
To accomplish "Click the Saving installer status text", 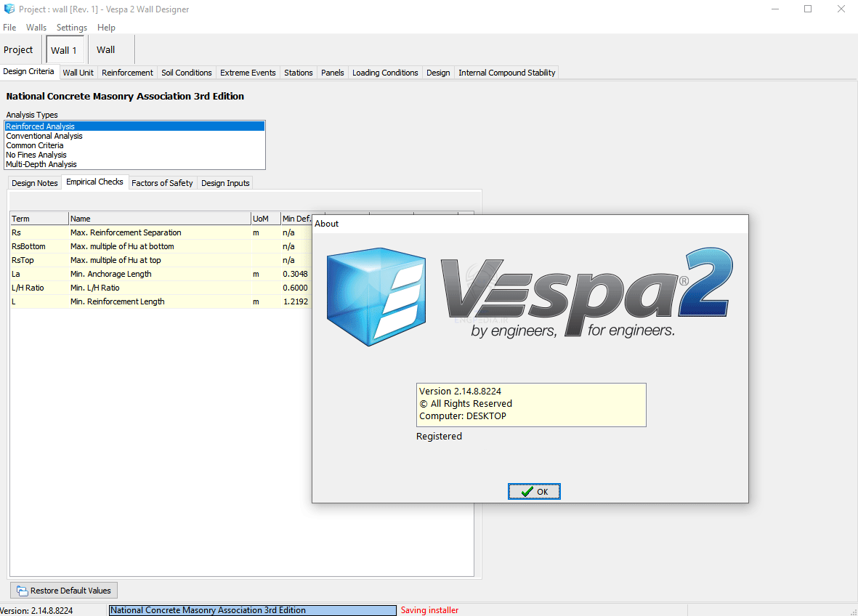I will point(429,610).
